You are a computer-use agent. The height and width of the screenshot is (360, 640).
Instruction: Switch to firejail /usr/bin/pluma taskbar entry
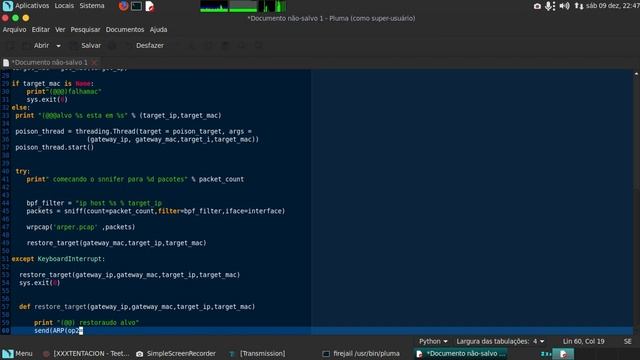click(361, 353)
